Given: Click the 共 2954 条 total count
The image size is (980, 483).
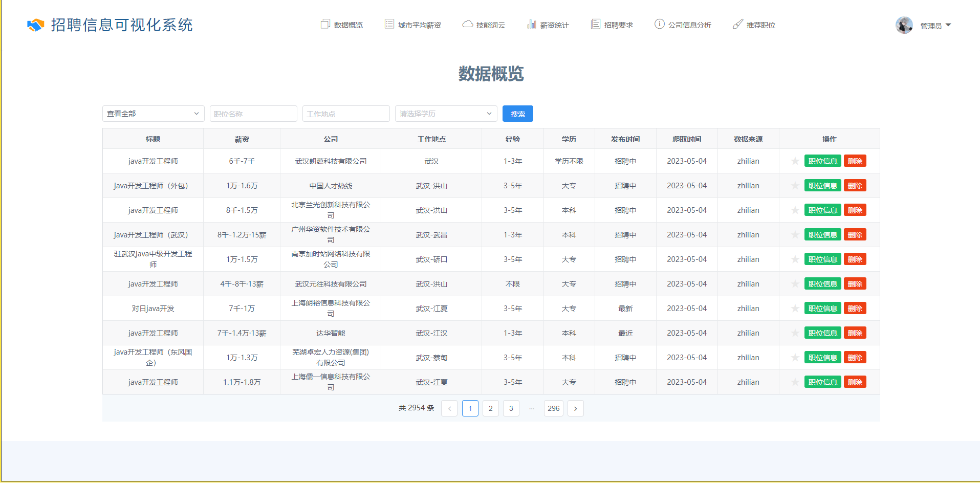Looking at the screenshot, I should pyautogui.click(x=417, y=408).
